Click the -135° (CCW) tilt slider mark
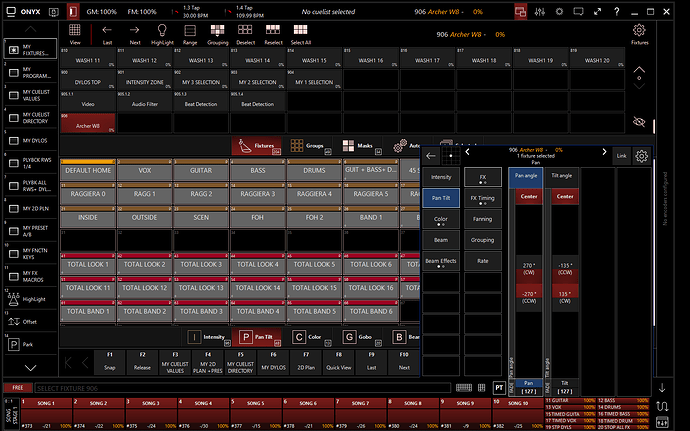690x431 pixels. [x=565, y=269]
